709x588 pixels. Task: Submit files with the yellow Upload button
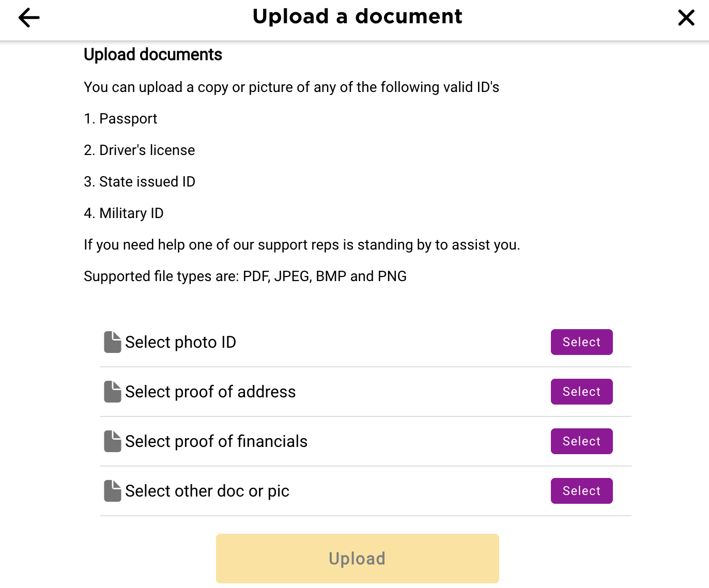coord(358,559)
